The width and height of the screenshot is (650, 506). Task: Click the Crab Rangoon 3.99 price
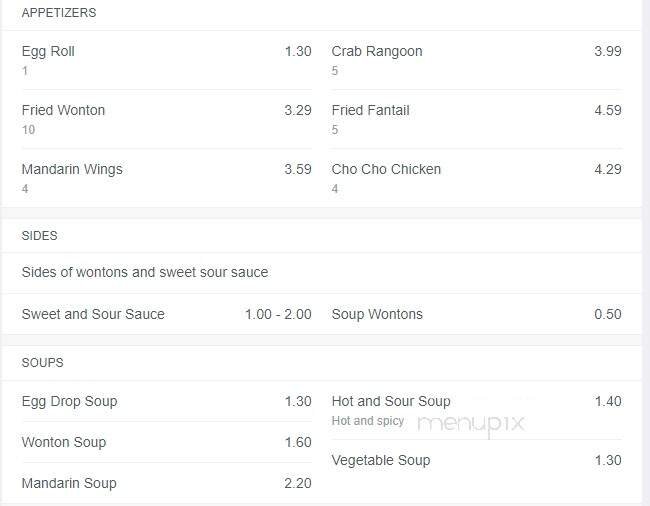click(x=607, y=52)
